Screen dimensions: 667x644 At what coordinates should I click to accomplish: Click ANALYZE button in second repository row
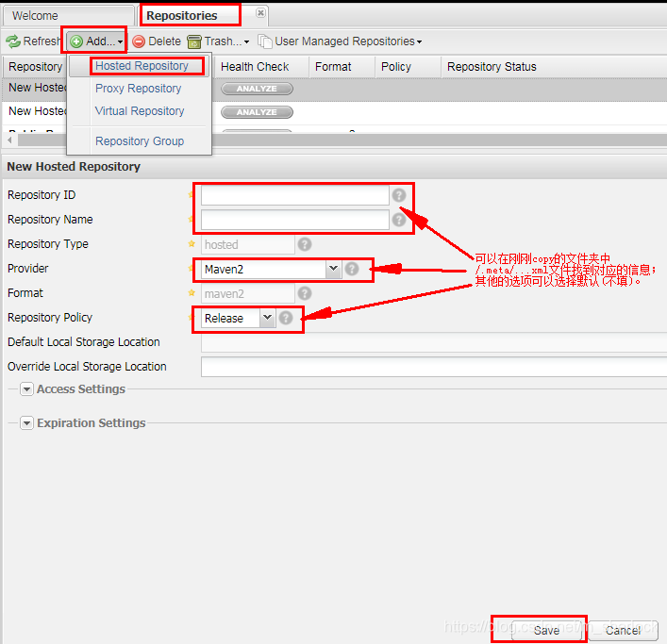point(257,112)
